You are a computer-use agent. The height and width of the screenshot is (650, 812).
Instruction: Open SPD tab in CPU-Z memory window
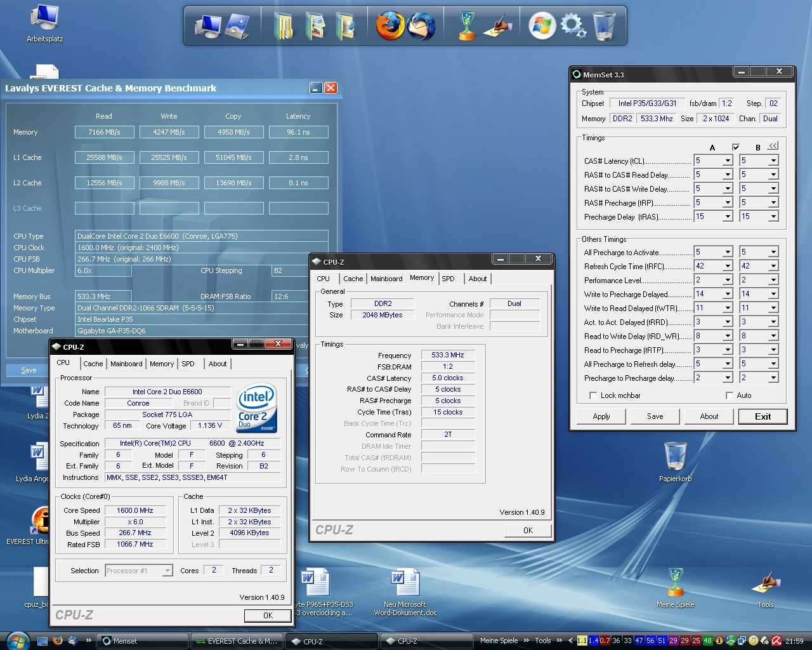click(x=449, y=279)
